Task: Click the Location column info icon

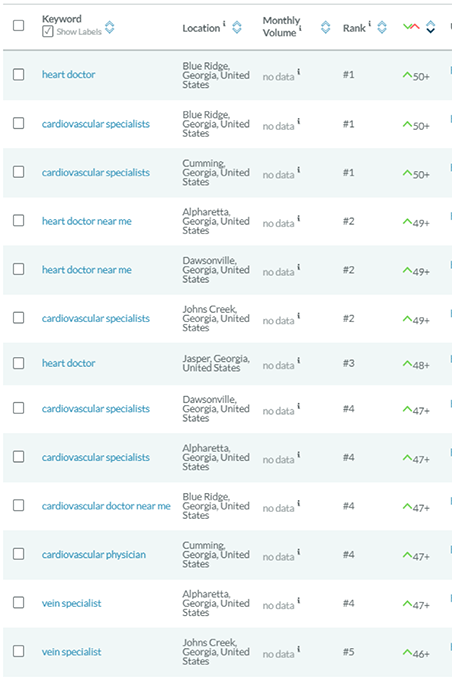Action: [224, 23]
